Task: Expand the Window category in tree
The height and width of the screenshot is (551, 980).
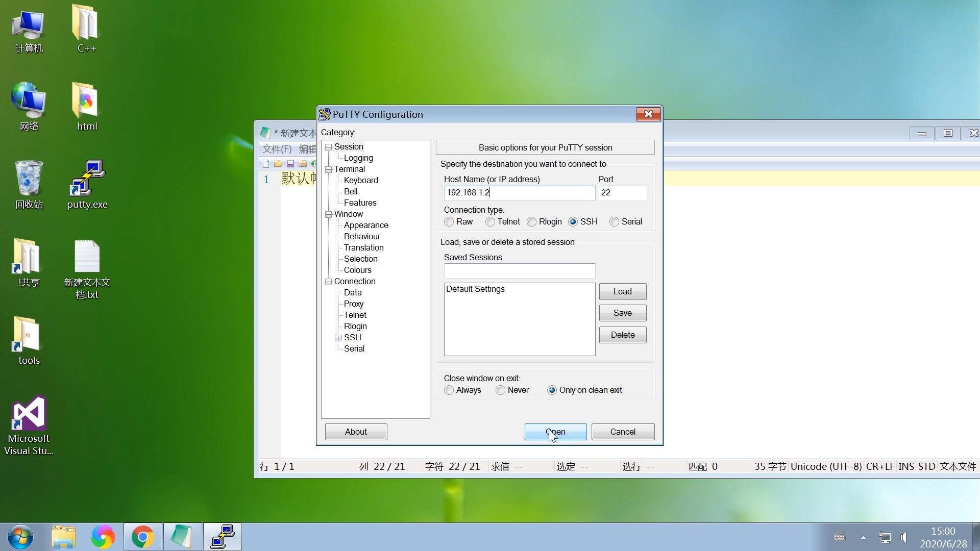Action: click(x=329, y=214)
